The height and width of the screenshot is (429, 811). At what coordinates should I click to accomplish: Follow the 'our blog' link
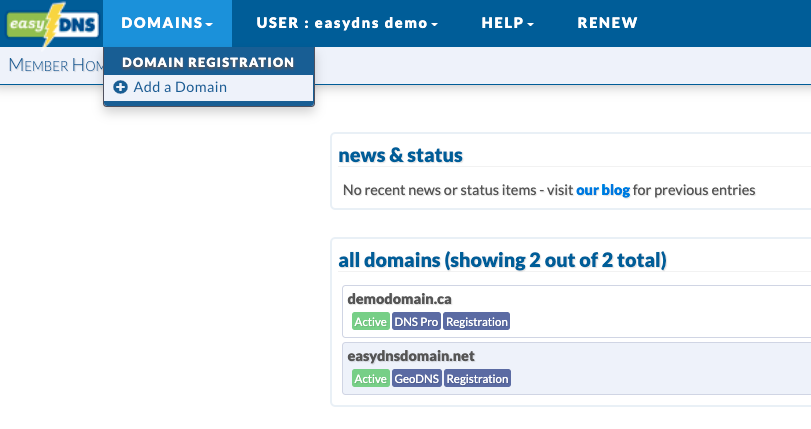pos(603,190)
